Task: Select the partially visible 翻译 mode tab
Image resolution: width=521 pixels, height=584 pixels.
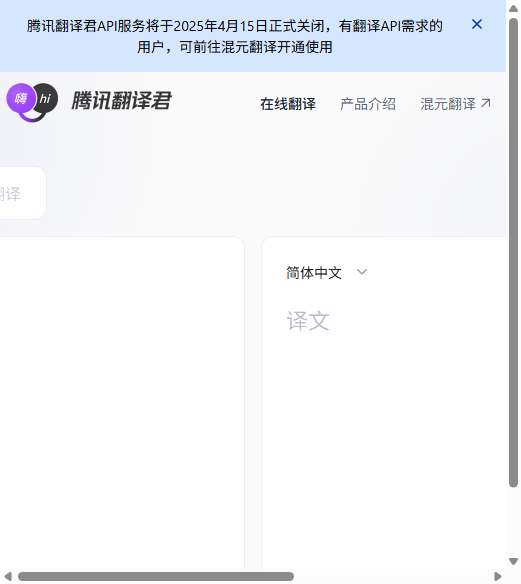Action: click(22, 193)
